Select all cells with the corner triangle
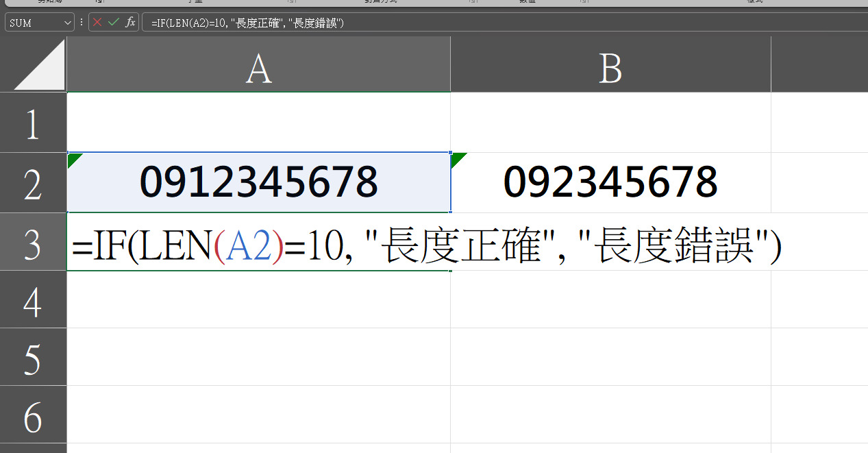The height and width of the screenshot is (453, 868). (40, 65)
